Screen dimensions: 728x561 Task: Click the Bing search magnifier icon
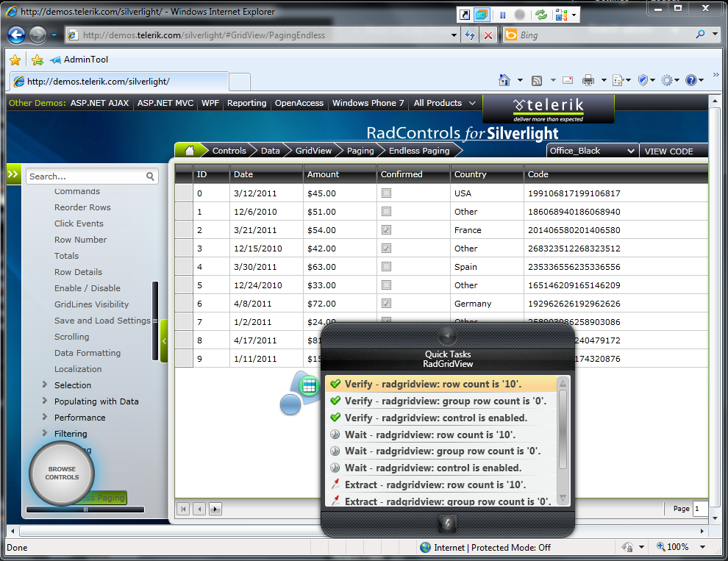click(x=700, y=35)
